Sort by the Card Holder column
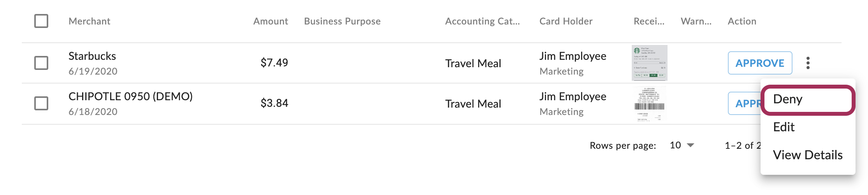 pos(566,21)
